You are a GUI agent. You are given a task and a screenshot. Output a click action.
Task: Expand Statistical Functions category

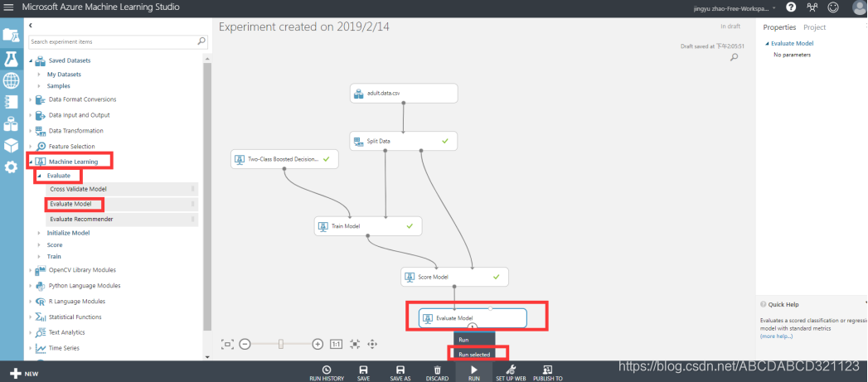[x=31, y=317]
